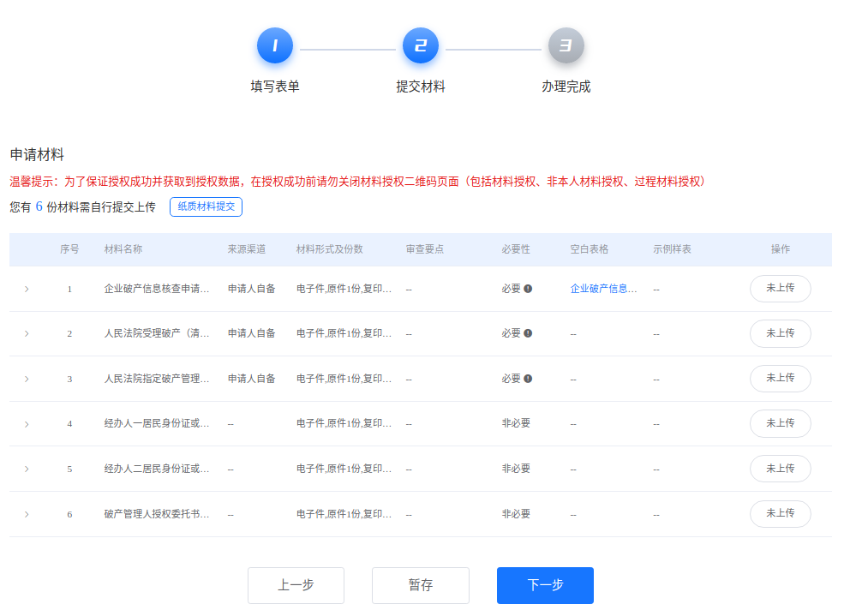Image resolution: width=850 pixels, height=616 pixels.
Task: Click 来源渠道 column header
Action: tap(247, 249)
